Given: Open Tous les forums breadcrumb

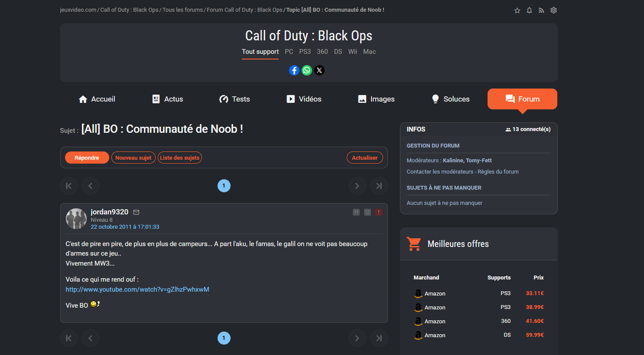Looking at the screenshot, I should click(x=182, y=10).
